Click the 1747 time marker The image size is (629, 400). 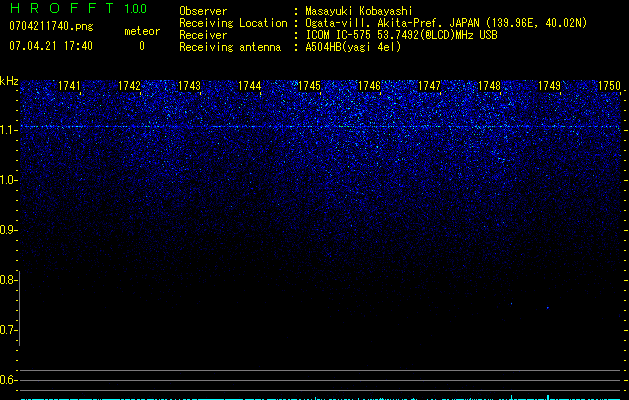point(430,86)
